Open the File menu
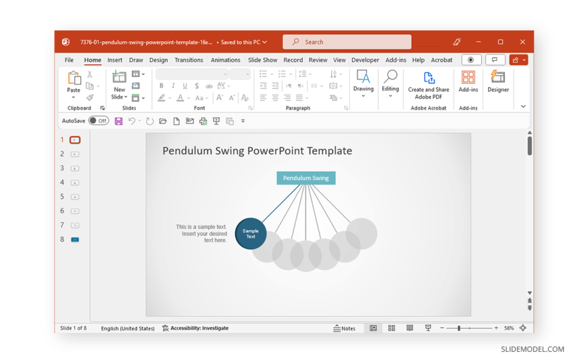This screenshot has height=364, width=588. pyautogui.click(x=69, y=60)
